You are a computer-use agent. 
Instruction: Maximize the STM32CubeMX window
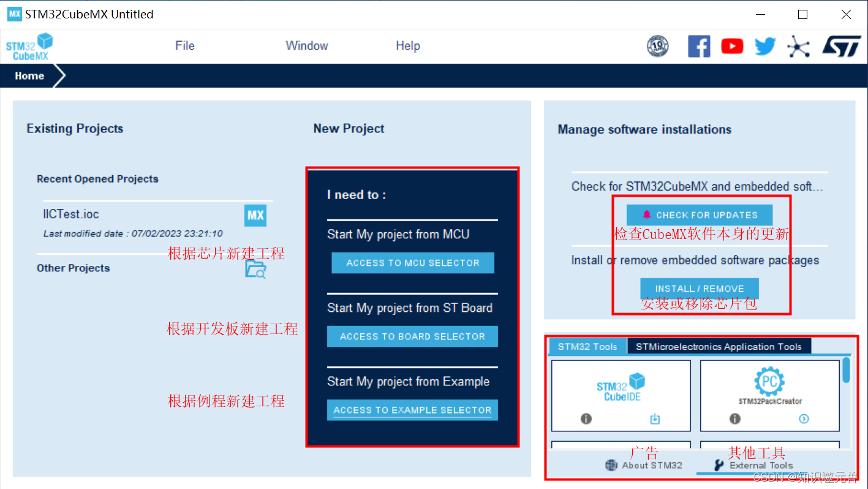(802, 15)
